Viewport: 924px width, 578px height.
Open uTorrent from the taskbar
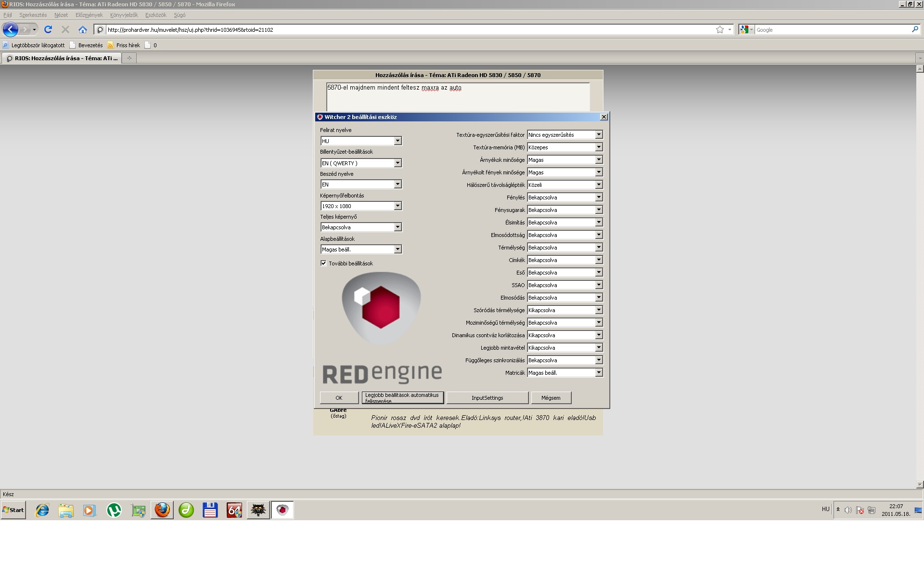click(x=114, y=510)
